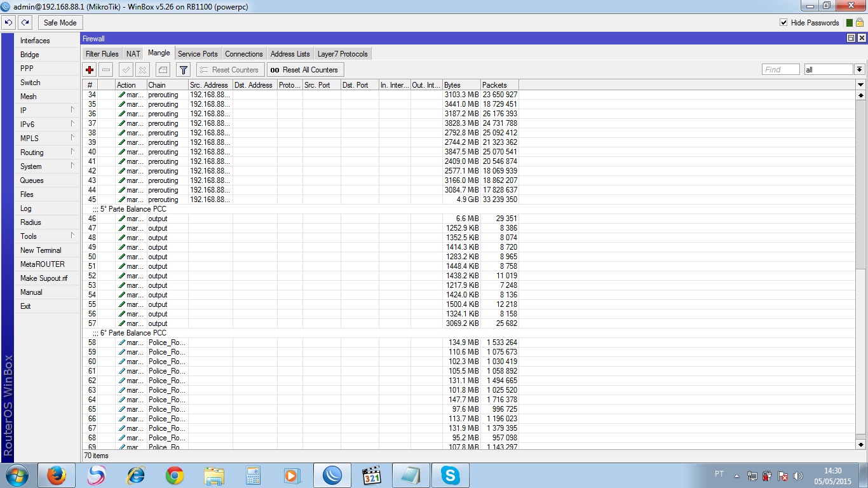Click Make Supout.rif in the sidebar

click(48, 278)
